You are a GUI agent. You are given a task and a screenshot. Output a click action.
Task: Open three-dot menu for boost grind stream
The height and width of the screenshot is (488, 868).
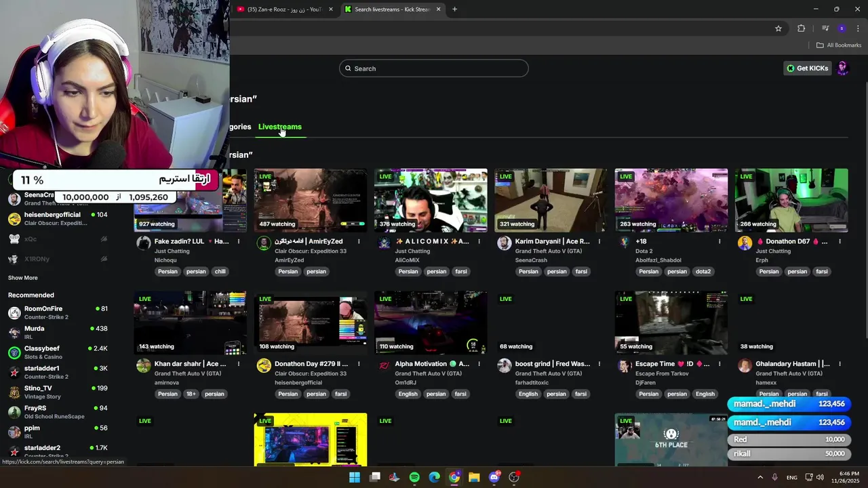tap(599, 364)
